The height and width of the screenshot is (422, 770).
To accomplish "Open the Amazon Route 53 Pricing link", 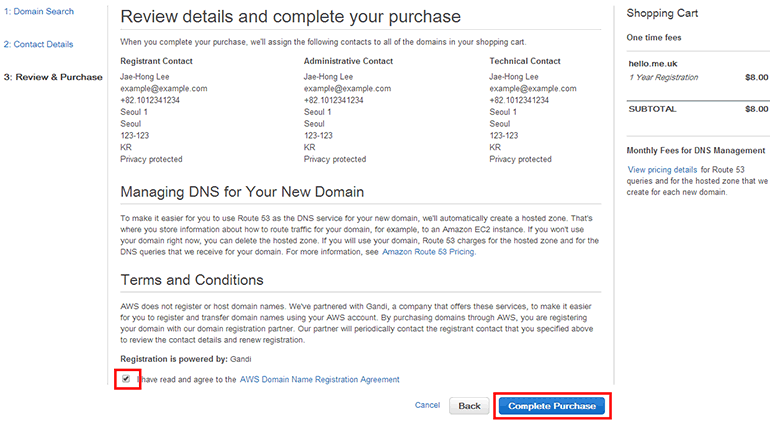I will point(429,252).
